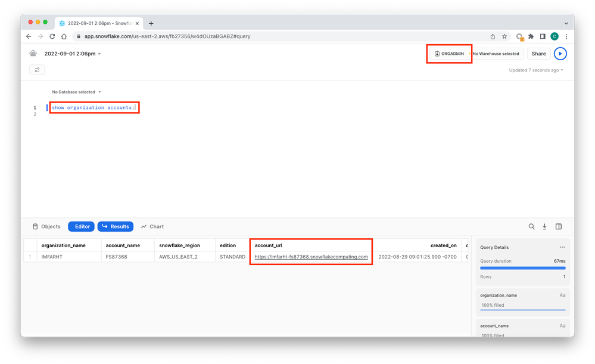The image size is (595, 364).
Task: Choose a warehouse from No Warehouse selected
Action: tap(496, 54)
